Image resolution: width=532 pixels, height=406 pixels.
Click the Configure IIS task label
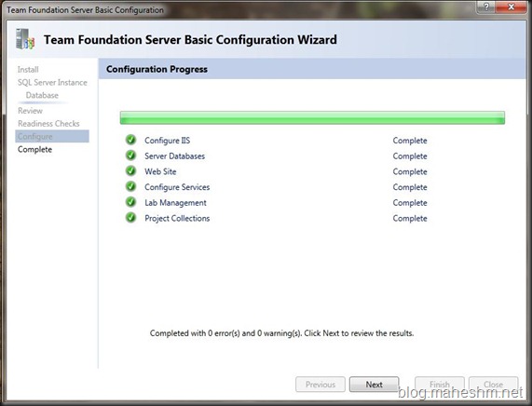[x=168, y=141]
